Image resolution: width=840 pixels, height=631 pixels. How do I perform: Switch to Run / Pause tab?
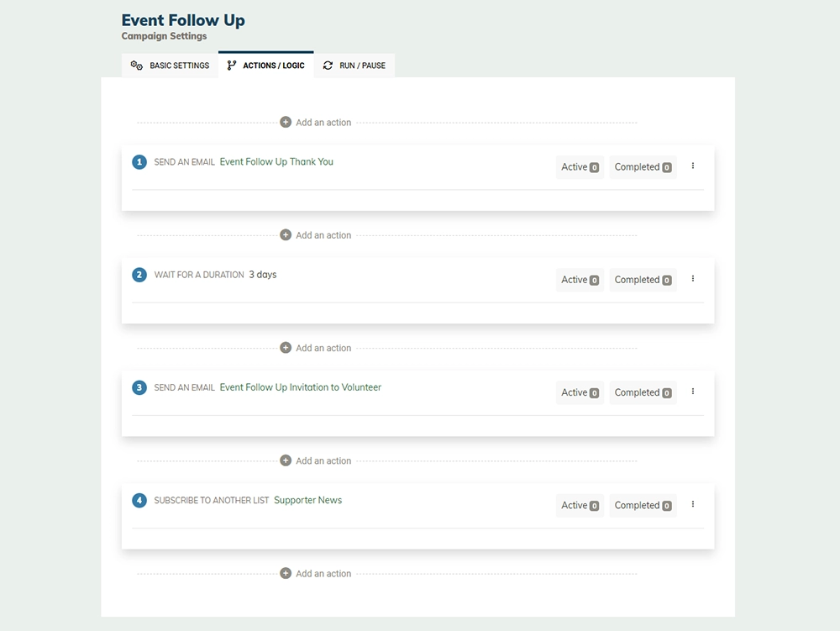pyautogui.click(x=354, y=66)
